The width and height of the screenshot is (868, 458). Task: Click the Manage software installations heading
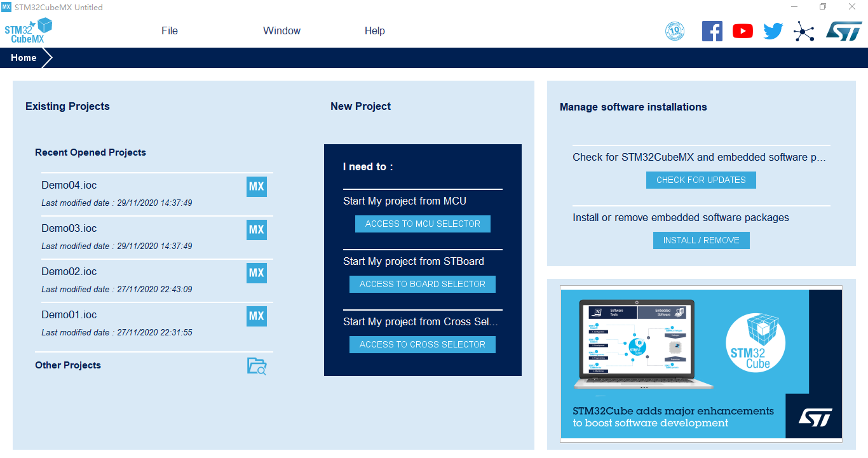634,107
